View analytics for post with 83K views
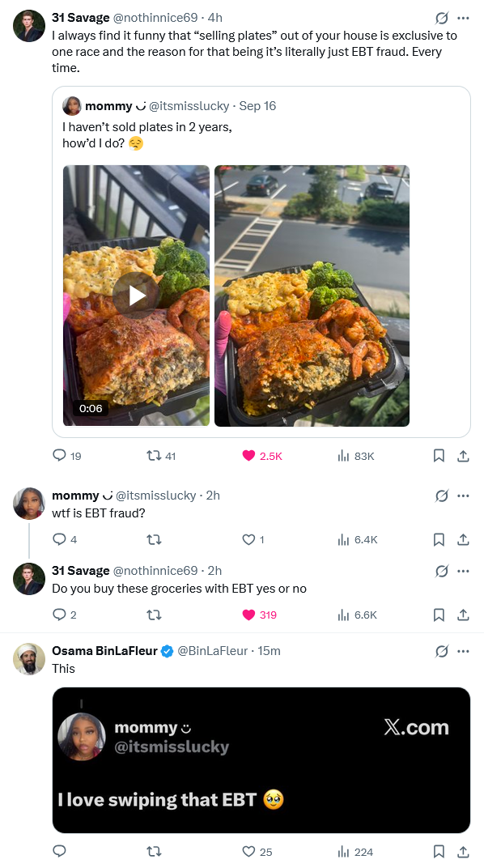Screen dimensions: 484x868 point(343,456)
